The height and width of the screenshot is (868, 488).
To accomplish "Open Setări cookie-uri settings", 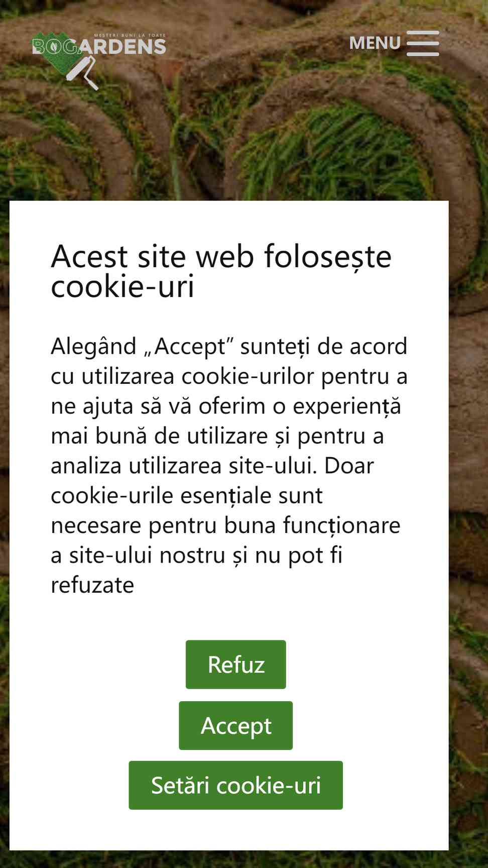I will pos(236,785).
